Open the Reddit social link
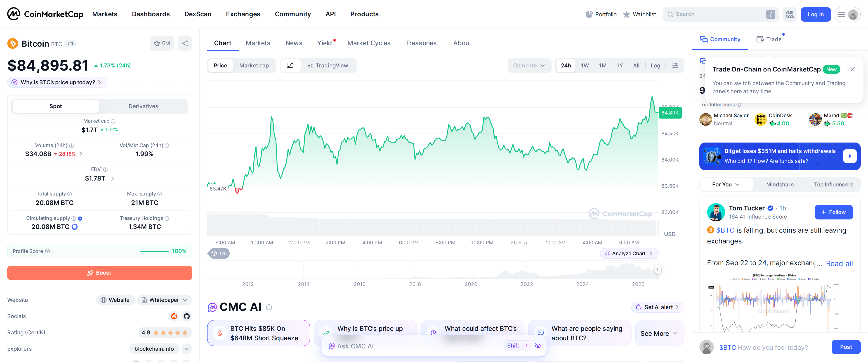This screenshot has height=362, width=868. click(x=174, y=316)
